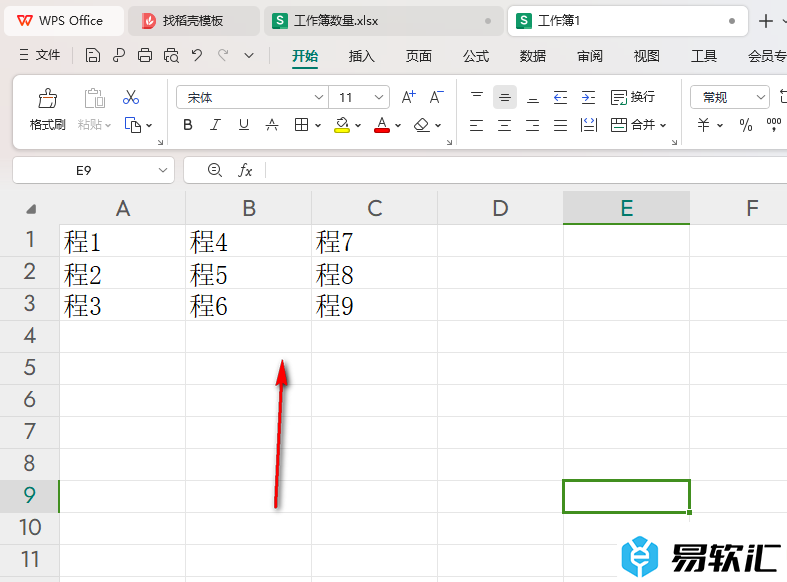This screenshot has height=582, width=787.
Task: Click the Print icon
Action: click(145, 55)
